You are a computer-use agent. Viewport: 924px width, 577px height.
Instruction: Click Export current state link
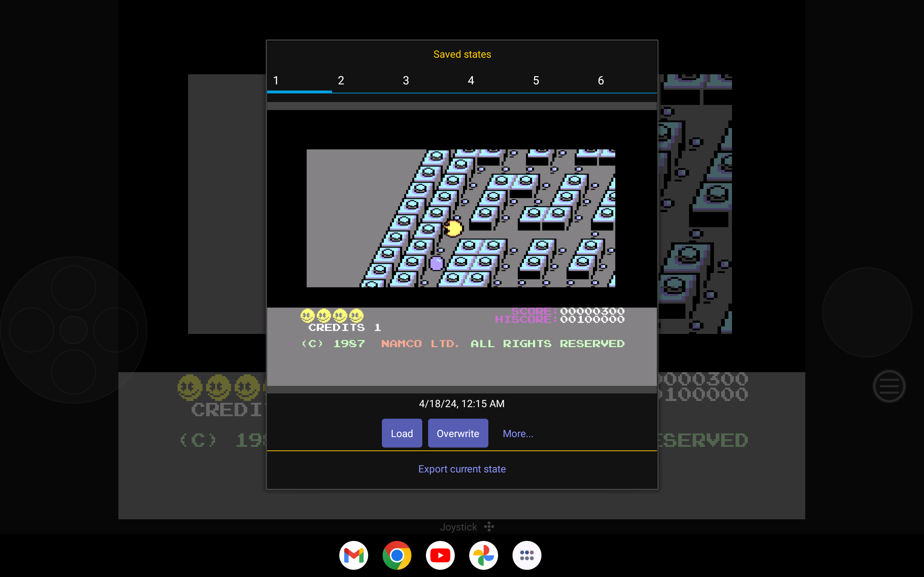462,468
